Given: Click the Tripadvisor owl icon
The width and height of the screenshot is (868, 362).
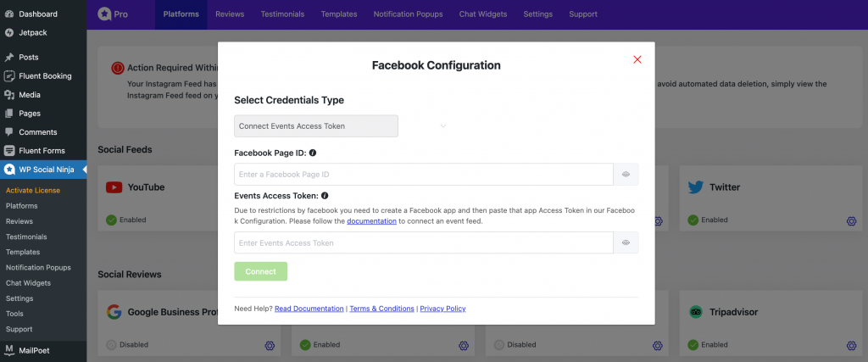Looking at the screenshot, I should point(696,312).
